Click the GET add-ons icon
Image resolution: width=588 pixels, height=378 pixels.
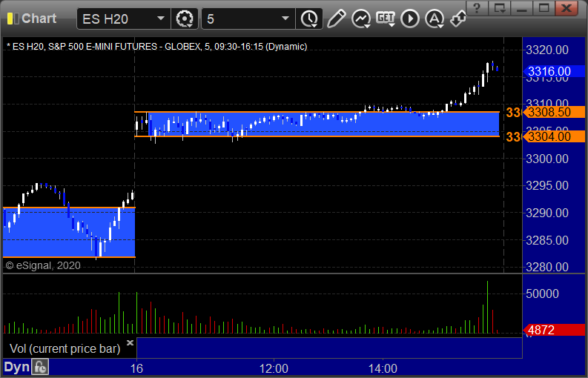tap(386, 19)
